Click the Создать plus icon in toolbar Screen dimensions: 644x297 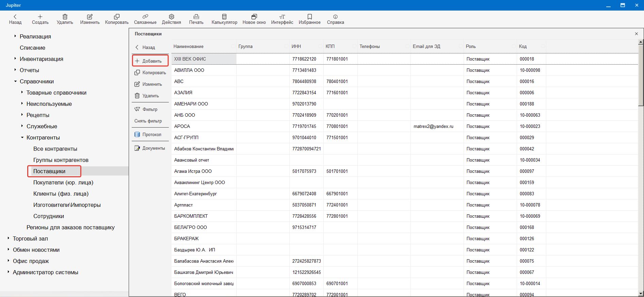tap(40, 16)
